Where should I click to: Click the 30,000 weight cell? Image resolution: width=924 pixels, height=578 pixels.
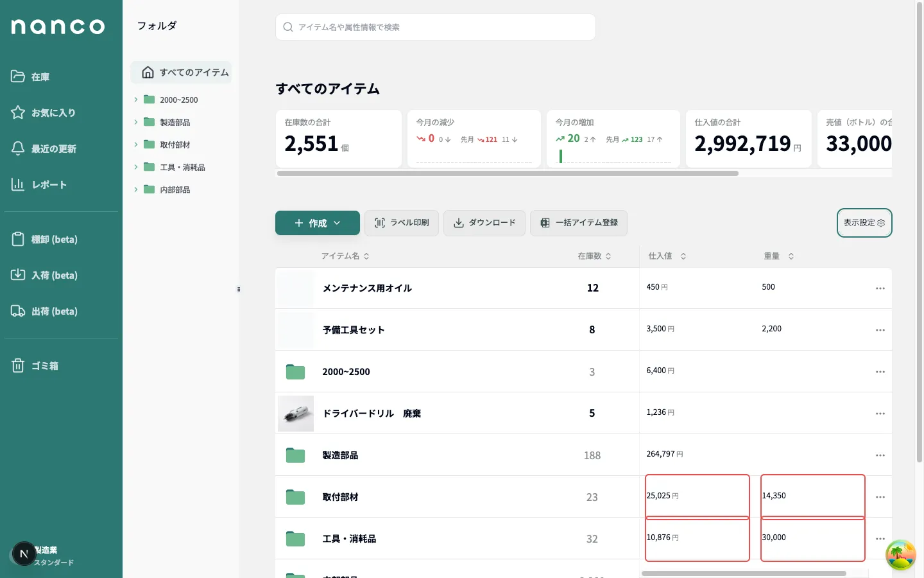[813, 539]
